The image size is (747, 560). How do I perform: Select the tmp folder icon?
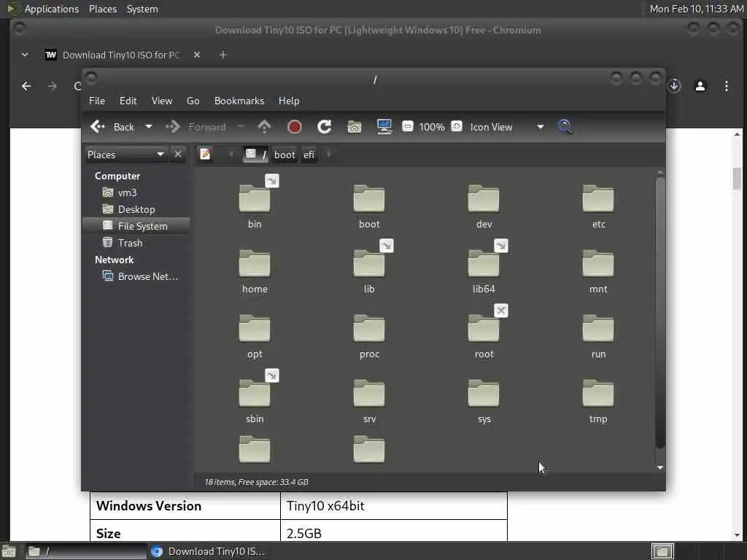598,394
